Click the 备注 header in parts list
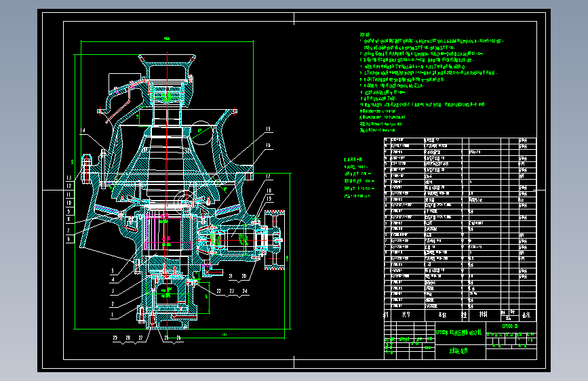The image size is (588, 381). point(526,315)
